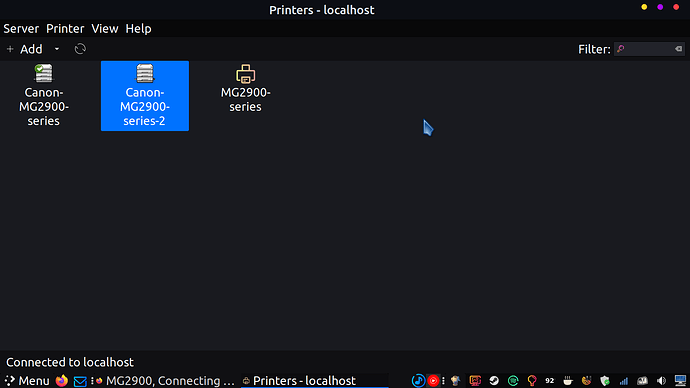Click the red YouTube Music tray icon
The height and width of the screenshot is (388, 690).
point(433,381)
